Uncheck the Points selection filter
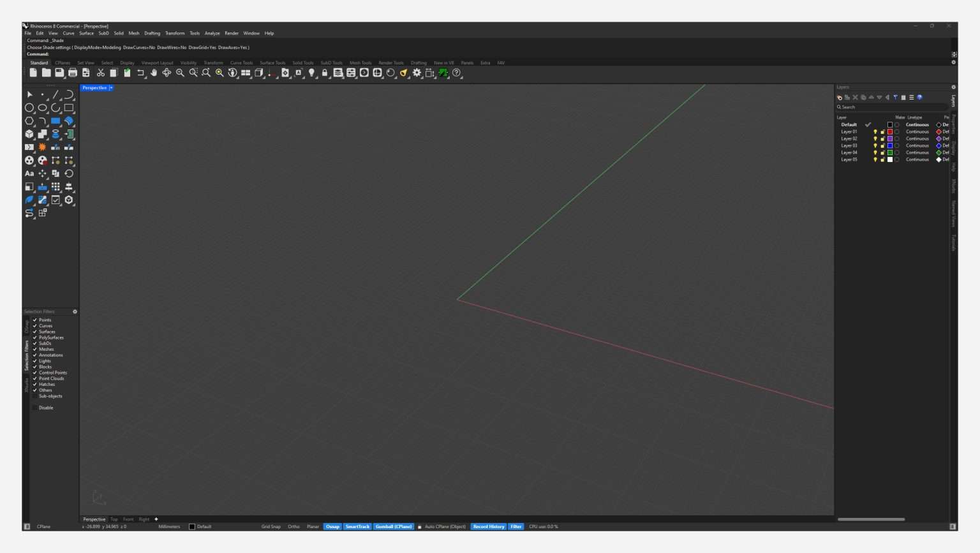Image resolution: width=980 pixels, height=553 pixels. pos(35,320)
